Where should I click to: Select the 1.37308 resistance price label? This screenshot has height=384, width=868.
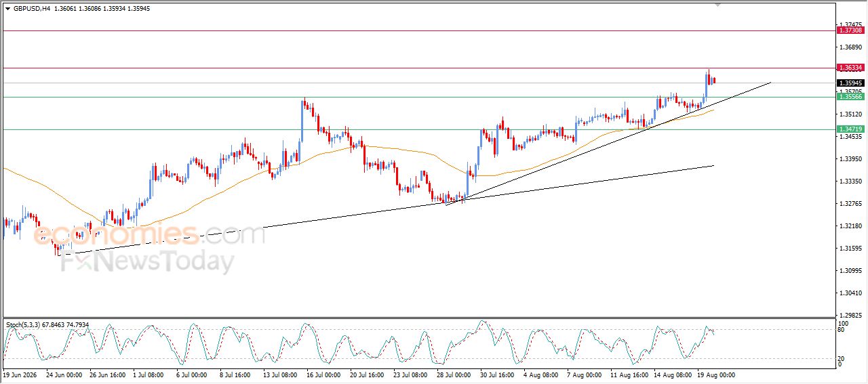pyautogui.click(x=850, y=30)
